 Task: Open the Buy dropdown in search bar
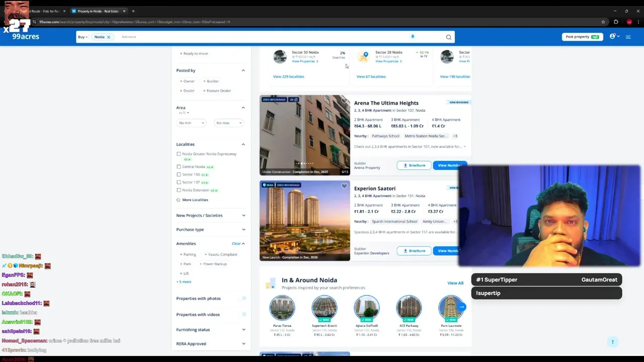(83, 37)
